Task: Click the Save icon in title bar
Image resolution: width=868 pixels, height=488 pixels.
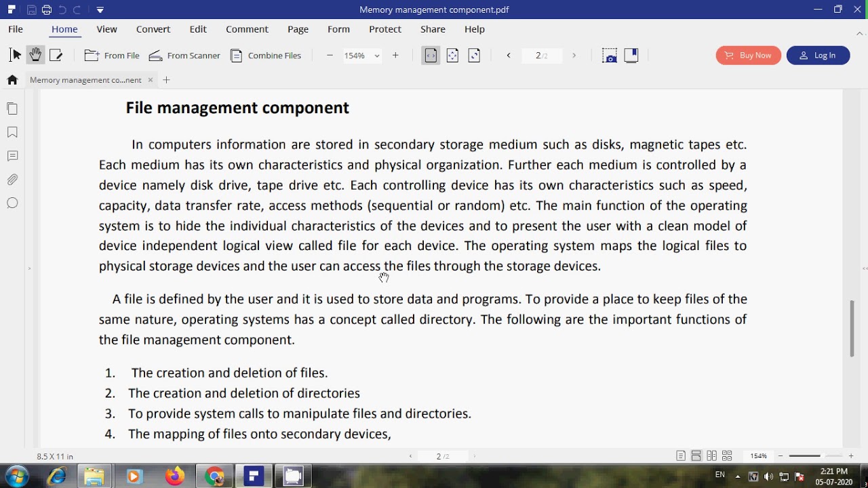Action: (x=32, y=9)
